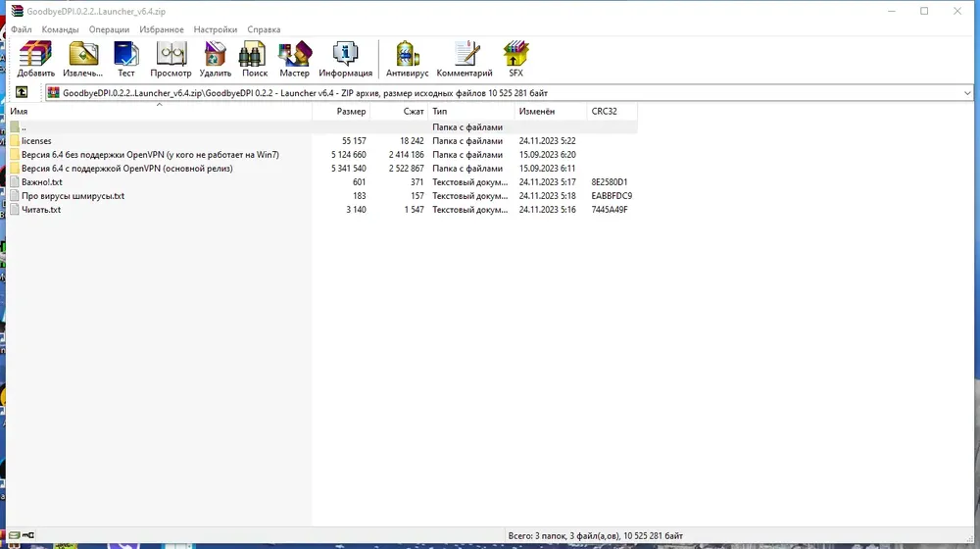The image size is (980, 549).
Task: Select 'Версия 6.4 с поддержкой OpenVPN' folder
Action: (x=126, y=169)
